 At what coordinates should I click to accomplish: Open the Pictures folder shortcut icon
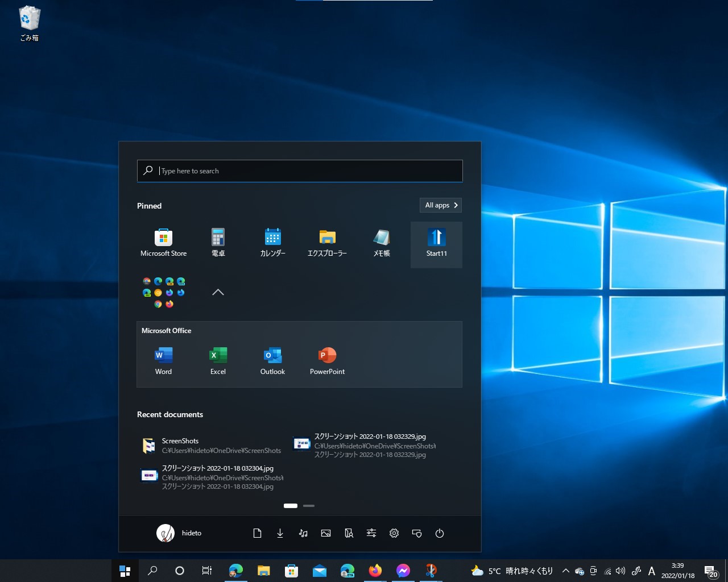326,533
